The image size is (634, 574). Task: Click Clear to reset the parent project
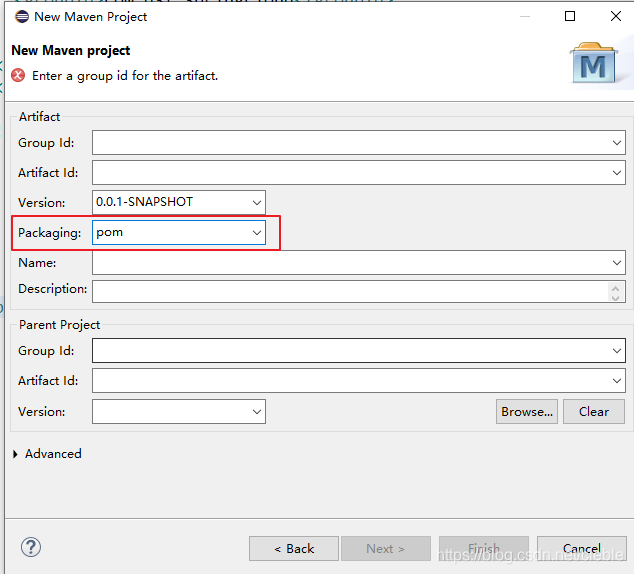[x=594, y=412]
